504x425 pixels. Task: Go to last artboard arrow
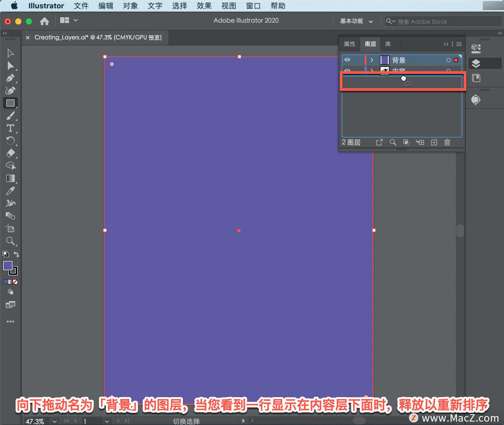pyautogui.click(x=127, y=421)
